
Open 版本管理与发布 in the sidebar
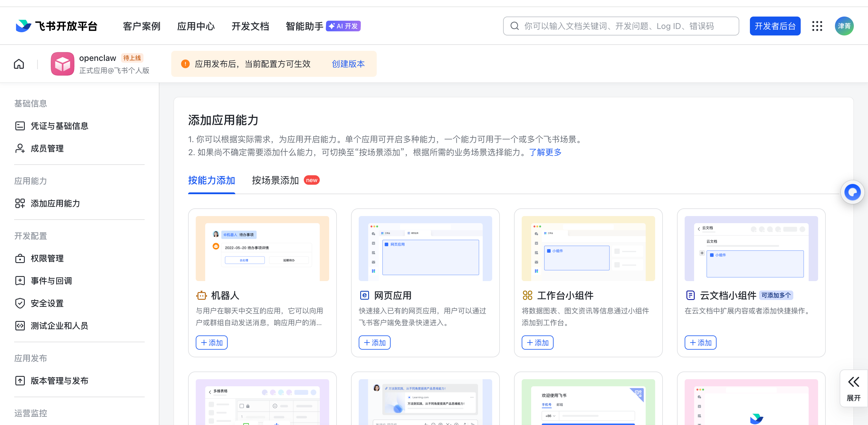pos(59,380)
